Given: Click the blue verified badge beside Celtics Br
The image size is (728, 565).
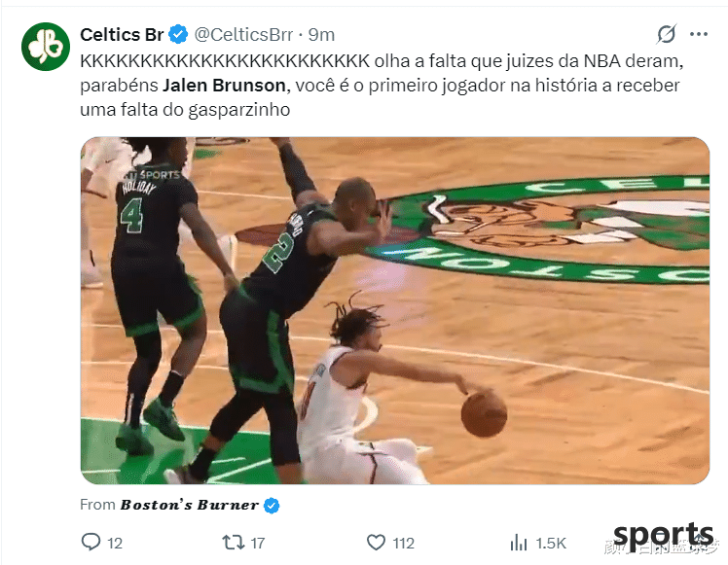Looking at the screenshot, I should point(178,35).
